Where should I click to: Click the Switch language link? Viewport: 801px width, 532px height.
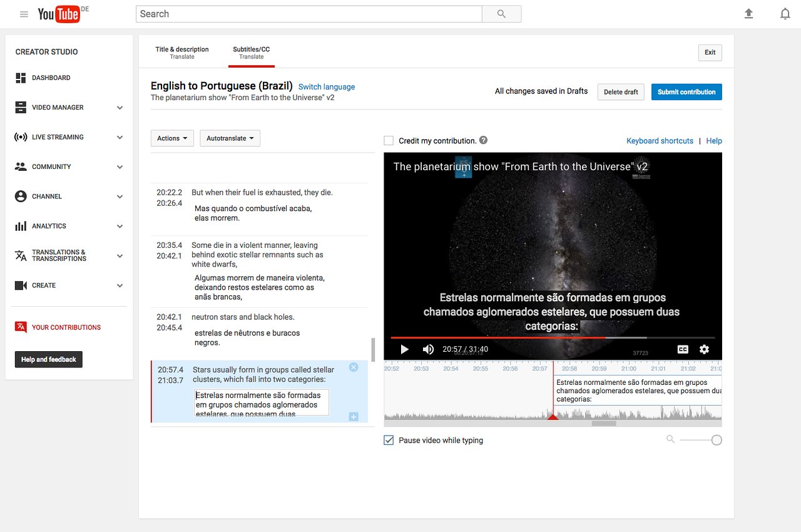327,87
